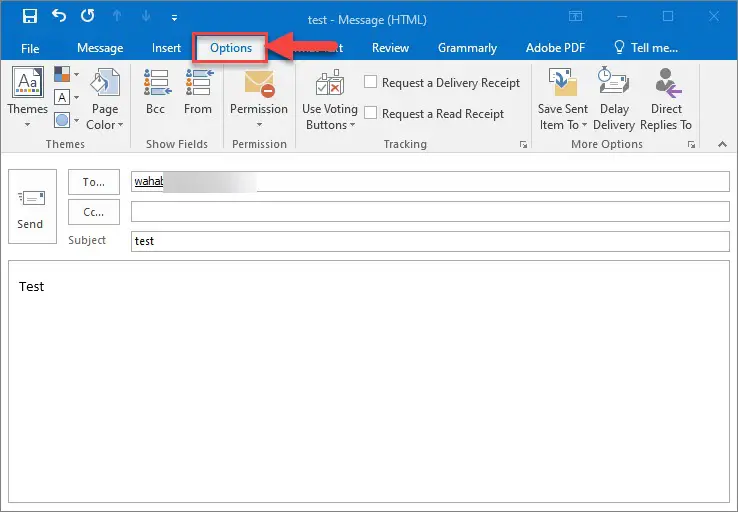Screen dimensions: 738x512
Task: Switch to the Insert tab
Action: (x=166, y=48)
